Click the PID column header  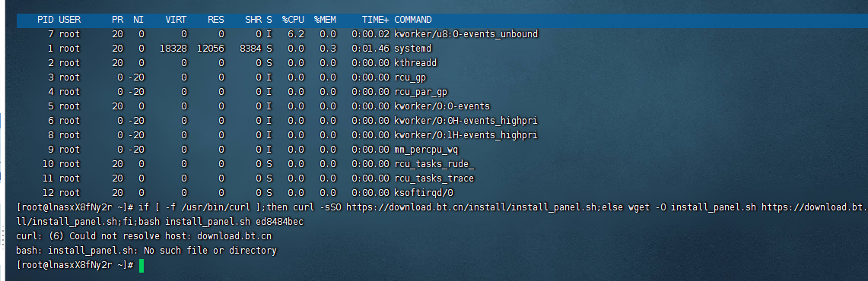point(46,20)
